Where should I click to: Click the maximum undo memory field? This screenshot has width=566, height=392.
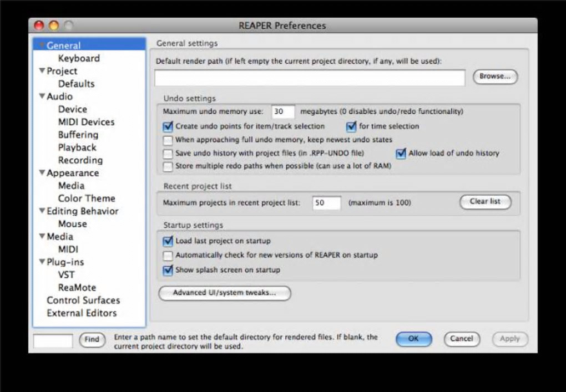(x=283, y=112)
